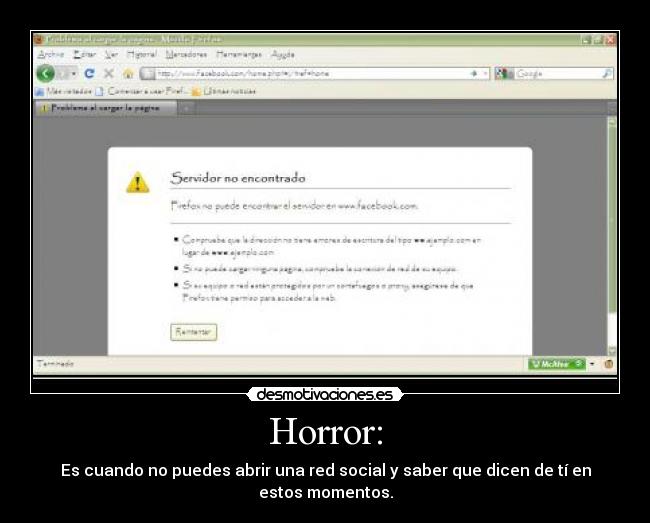Open the Historial menu
650x523 pixels.
tap(142, 54)
